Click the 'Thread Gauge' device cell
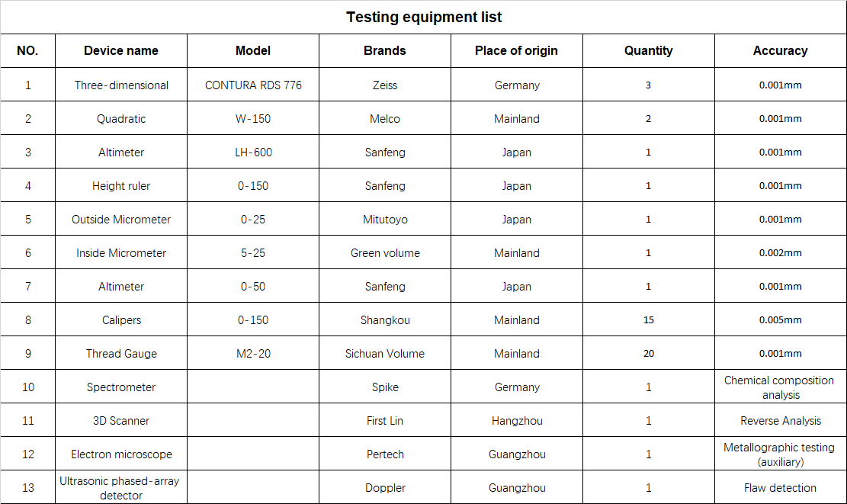 [x=121, y=353]
